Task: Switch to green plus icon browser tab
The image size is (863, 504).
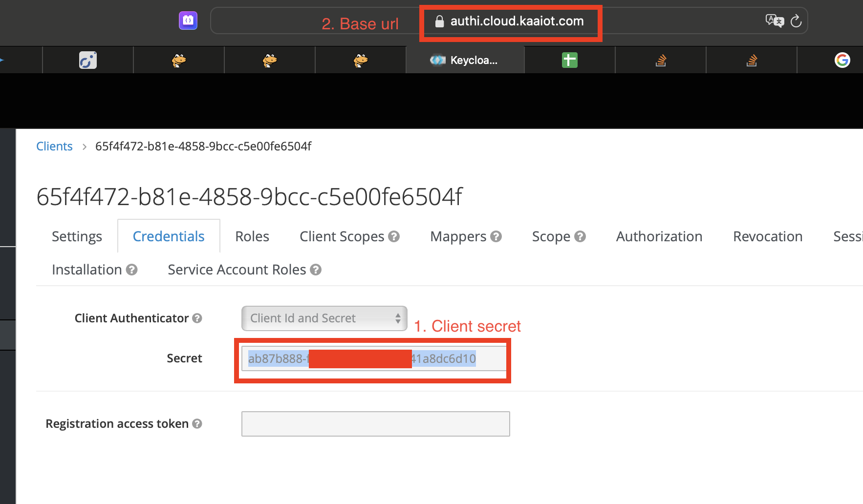Action: 569,60
